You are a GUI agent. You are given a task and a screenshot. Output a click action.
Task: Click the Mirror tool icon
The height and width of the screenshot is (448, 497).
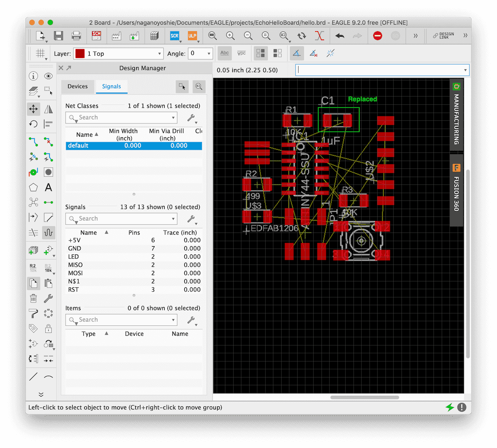48,109
